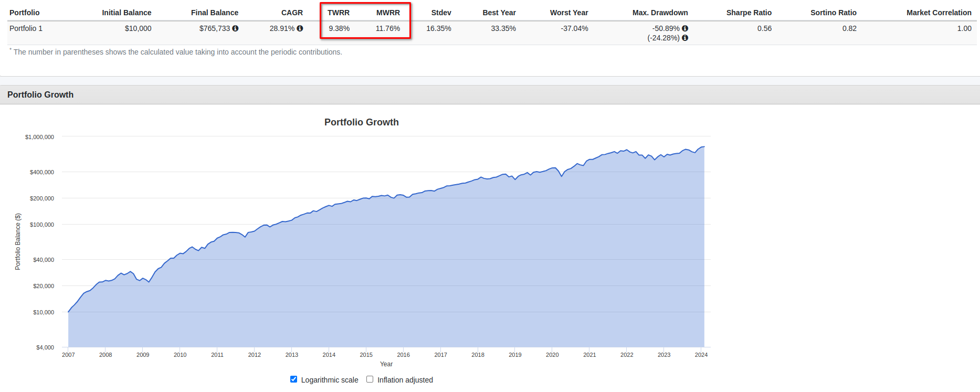
Task: Click the 2020 label on the year axis
Action: pyautogui.click(x=552, y=355)
